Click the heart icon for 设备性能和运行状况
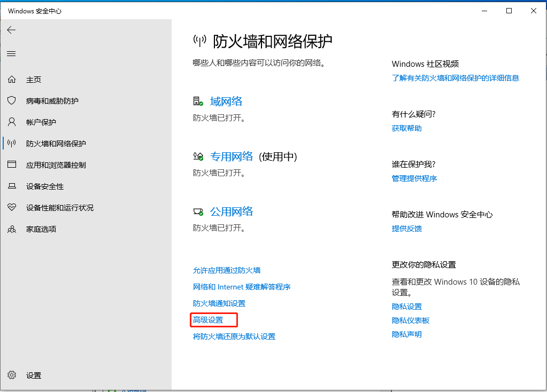 pyautogui.click(x=12, y=207)
